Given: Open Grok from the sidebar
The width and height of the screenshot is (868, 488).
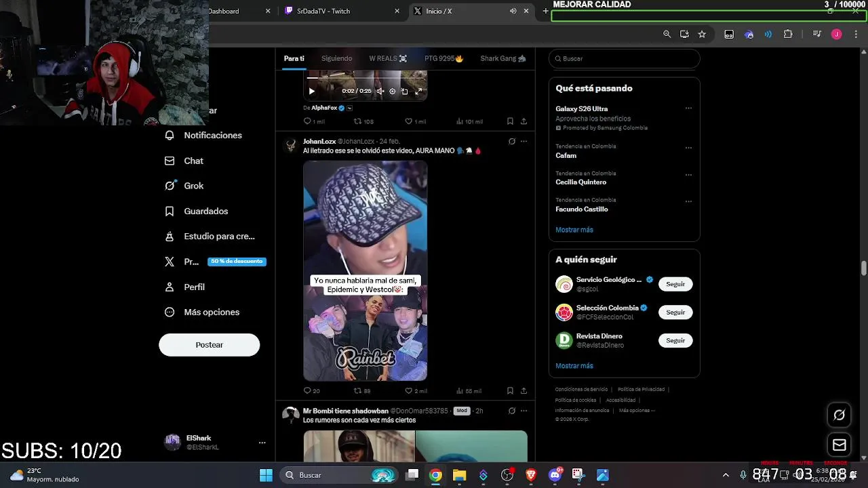Looking at the screenshot, I should 184,186.
